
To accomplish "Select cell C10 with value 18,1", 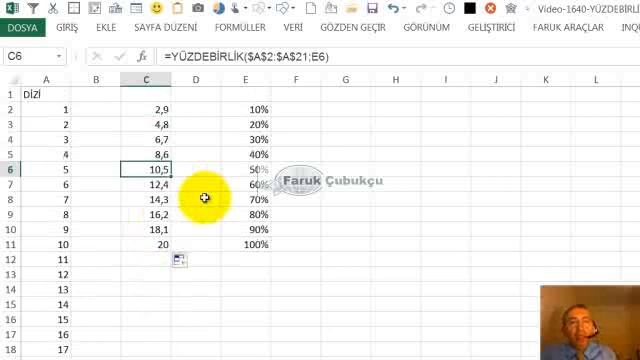I will click(x=146, y=229).
